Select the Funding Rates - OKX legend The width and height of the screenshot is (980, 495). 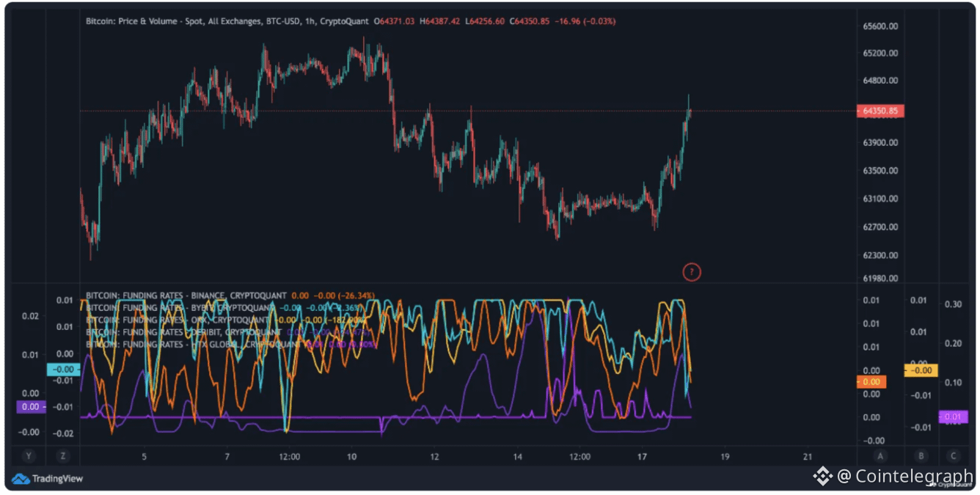pos(178,320)
